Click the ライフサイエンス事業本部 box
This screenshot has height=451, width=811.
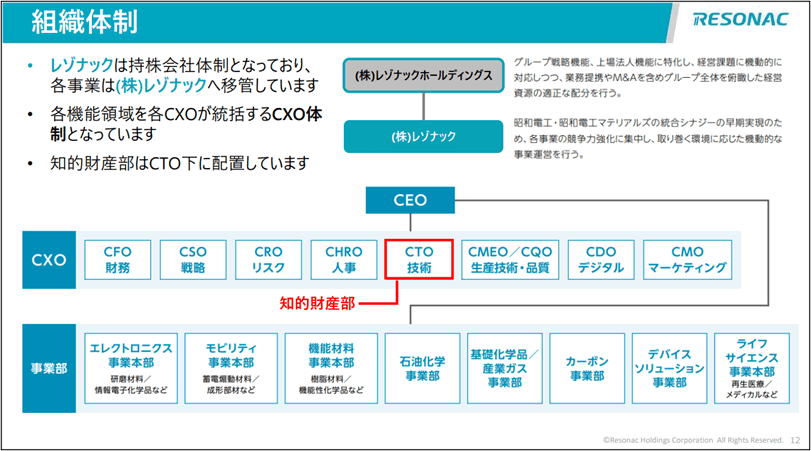751,367
